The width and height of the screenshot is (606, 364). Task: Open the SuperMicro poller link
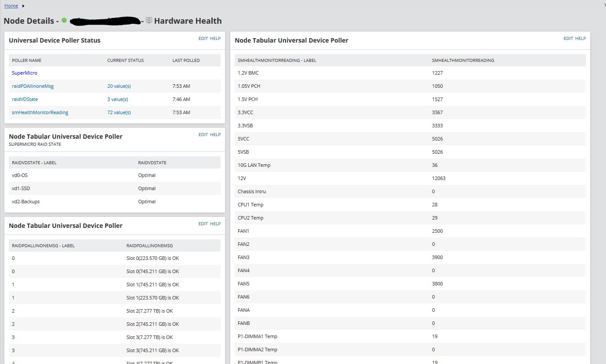(x=25, y=73)
